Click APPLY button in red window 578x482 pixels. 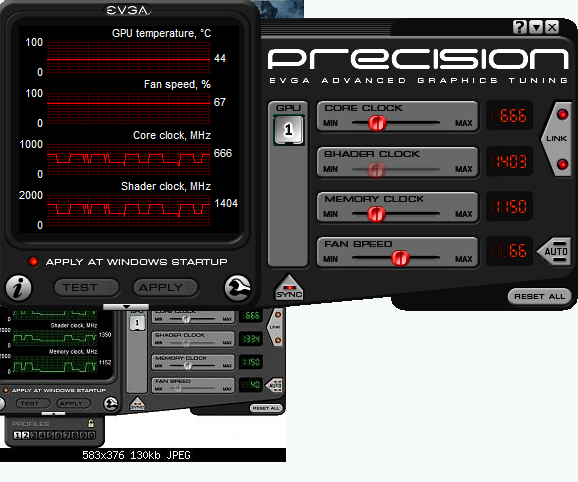tap(166, 287)
